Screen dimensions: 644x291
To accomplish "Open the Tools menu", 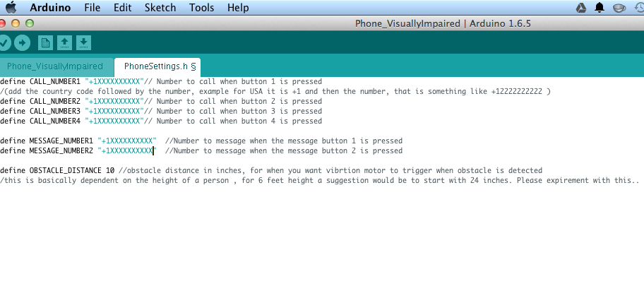I will pos(202,7).
